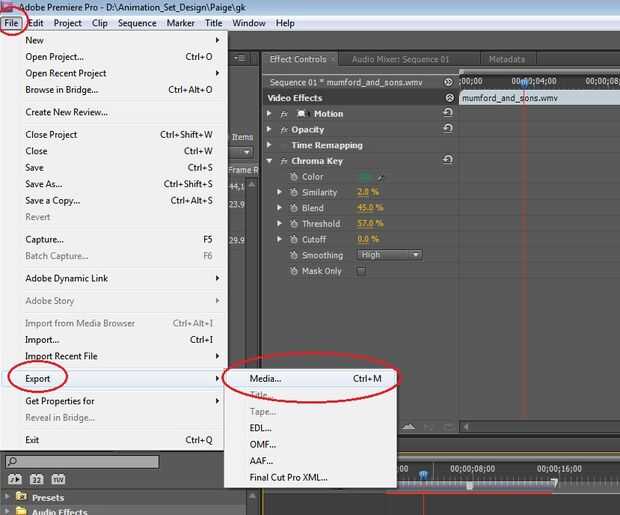Click the Similarity 2.0 % value

click(x=368, y=192)
